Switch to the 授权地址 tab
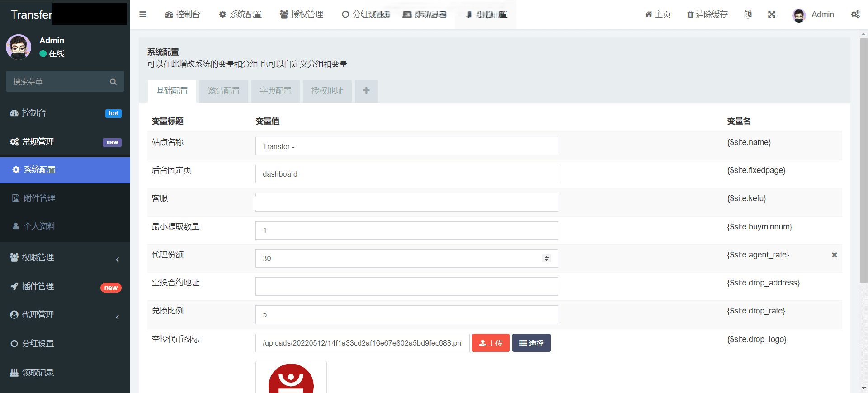The width and height of the screenshot is (868, 393). click(x=327, y=91)
